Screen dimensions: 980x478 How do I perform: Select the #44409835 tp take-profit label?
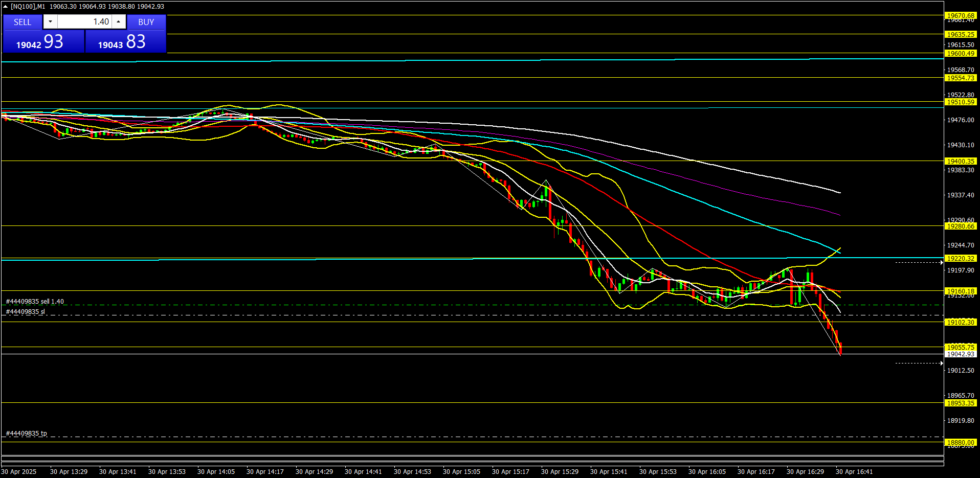(27, 434)
